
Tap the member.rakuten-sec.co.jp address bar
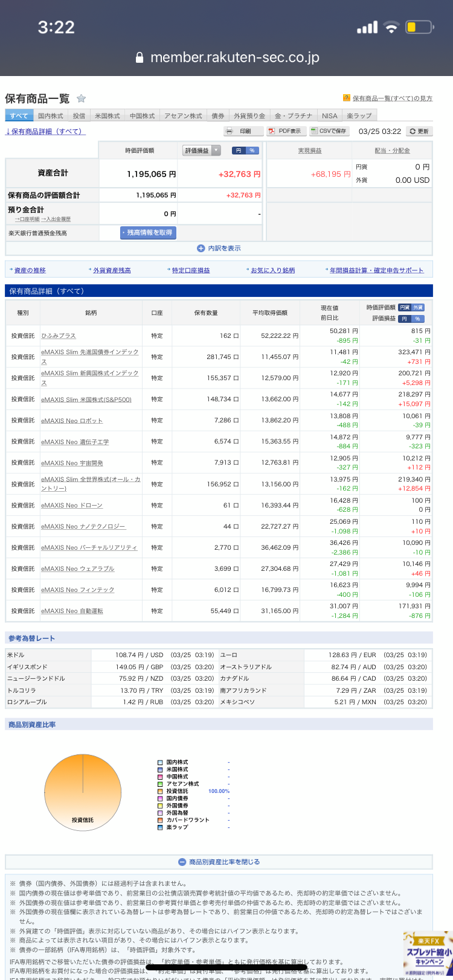click(226, 58)
